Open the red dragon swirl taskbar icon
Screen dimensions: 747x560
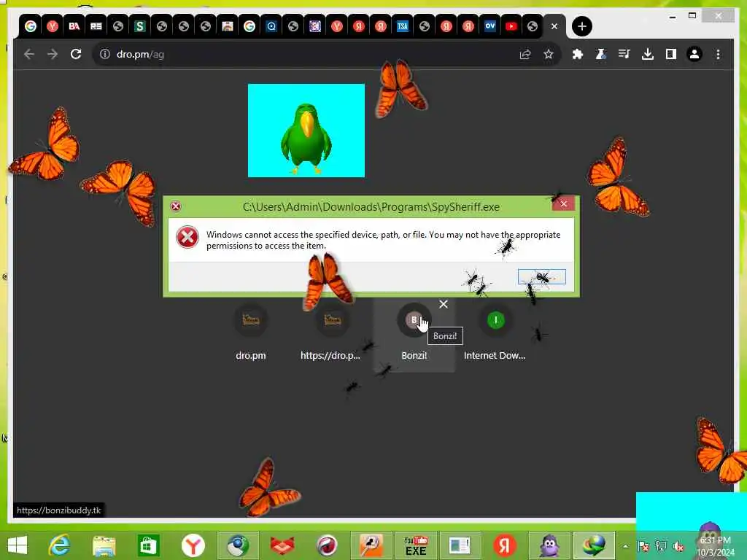pos(327,545)
